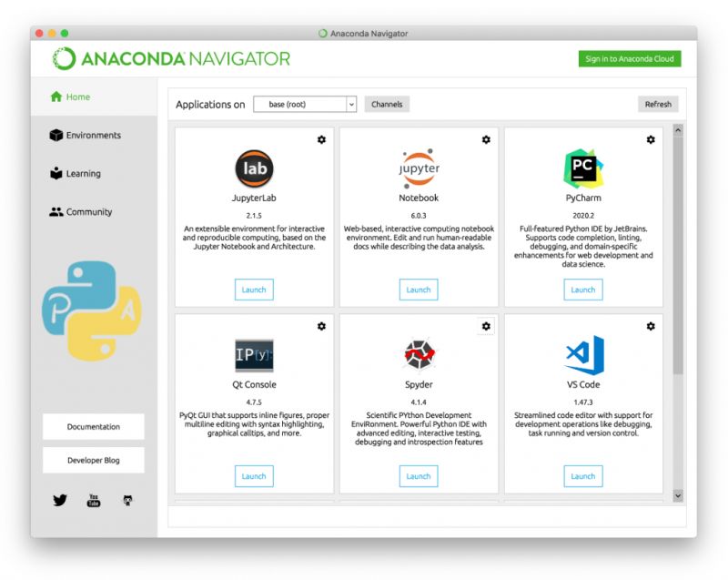Open the base (root) environment dropdown
The image size is (728, 580).
pos(305,104)
